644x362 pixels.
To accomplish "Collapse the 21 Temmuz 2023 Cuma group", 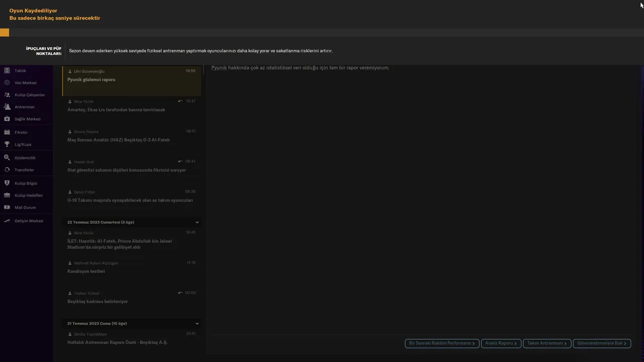I will 197,324.
